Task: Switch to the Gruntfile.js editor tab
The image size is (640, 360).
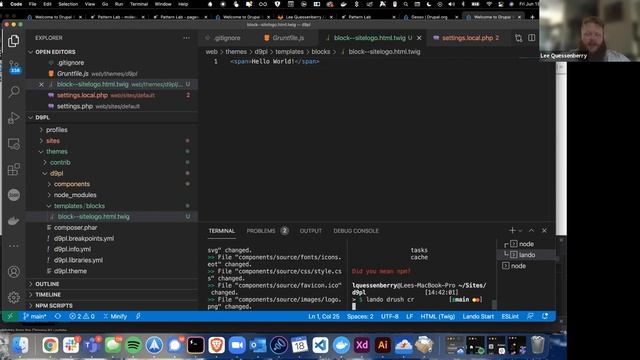Action: click(288, 38)
